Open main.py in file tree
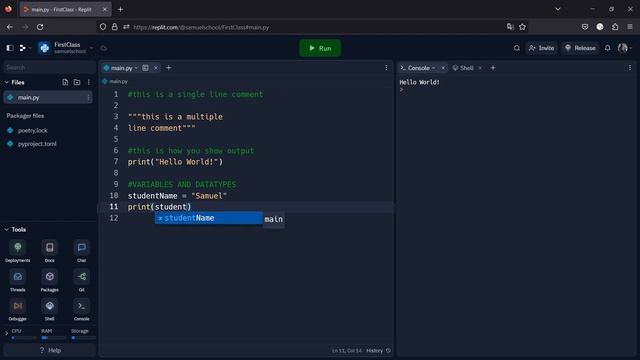 pos(47,98)
